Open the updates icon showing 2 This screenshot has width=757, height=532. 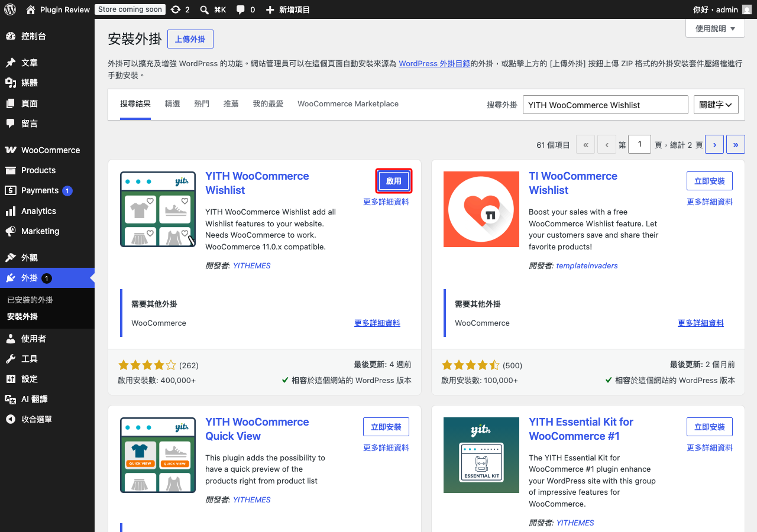tap(175, 9)
